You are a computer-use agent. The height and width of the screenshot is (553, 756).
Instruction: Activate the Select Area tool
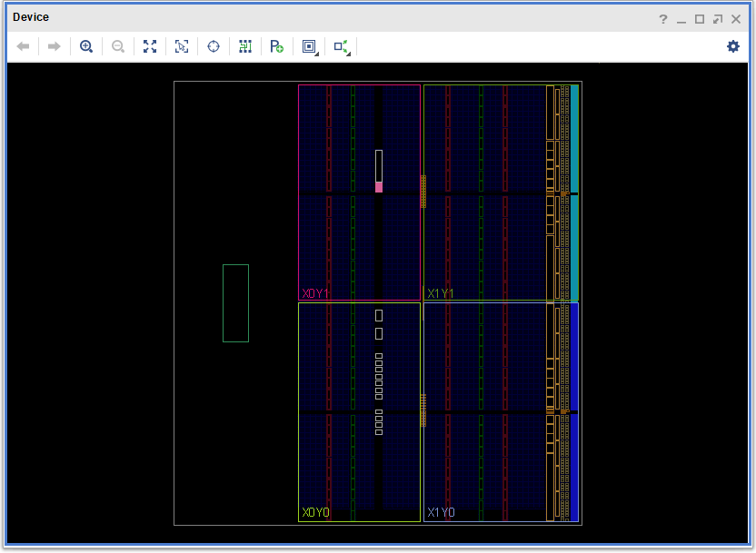(x=182, y=46)
